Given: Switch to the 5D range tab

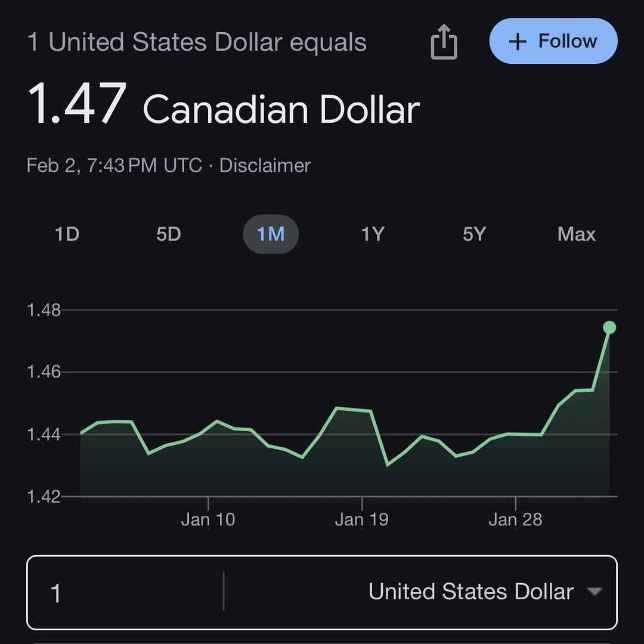Looking at the screenshot, I should tap(168, 234).
